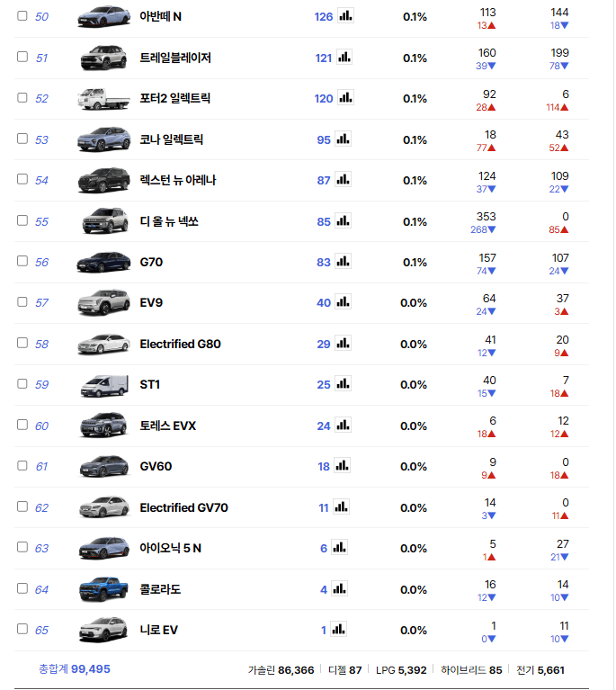Click the chart icon next to 트레일블레이저

point(345,57)
